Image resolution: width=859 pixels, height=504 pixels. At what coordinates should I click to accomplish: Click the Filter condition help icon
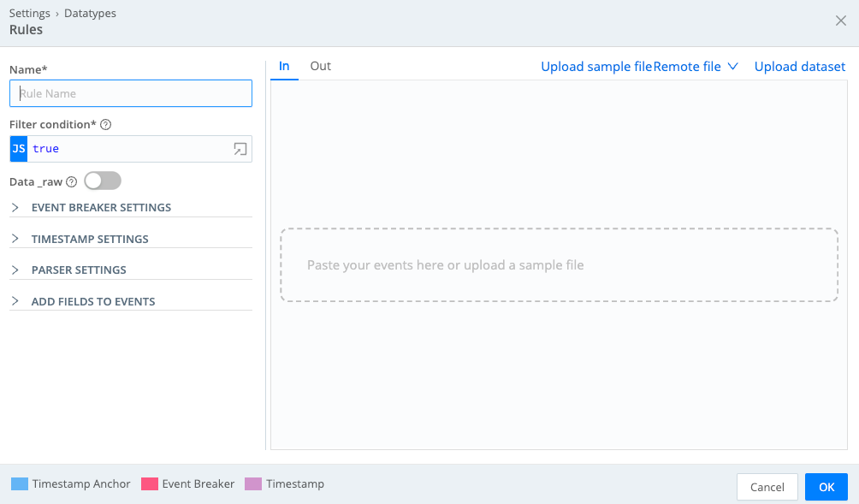pyautogui.click(x=106, y=124)
